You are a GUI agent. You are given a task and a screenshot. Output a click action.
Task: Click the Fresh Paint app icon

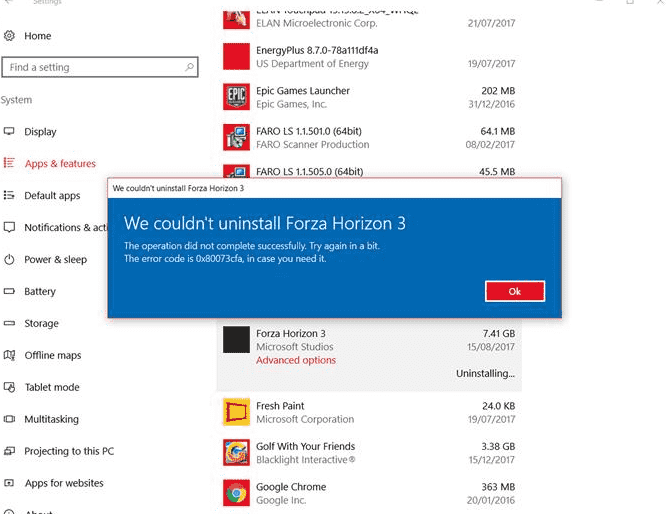[236, 412]
